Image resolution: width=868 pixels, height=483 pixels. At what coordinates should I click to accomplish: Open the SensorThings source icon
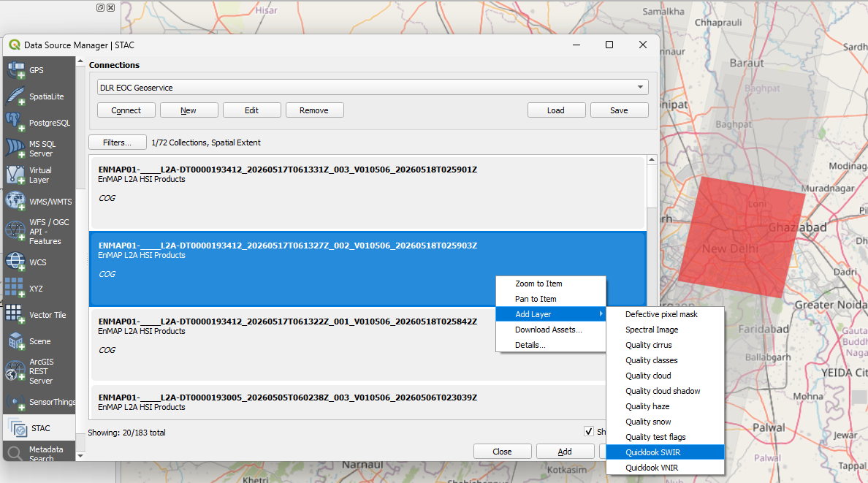[x=15, y=402]
